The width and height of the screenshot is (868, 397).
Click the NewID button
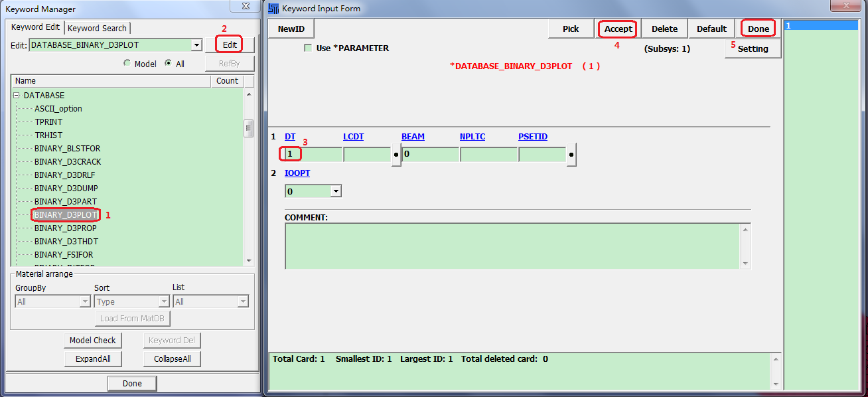point(291,29)
